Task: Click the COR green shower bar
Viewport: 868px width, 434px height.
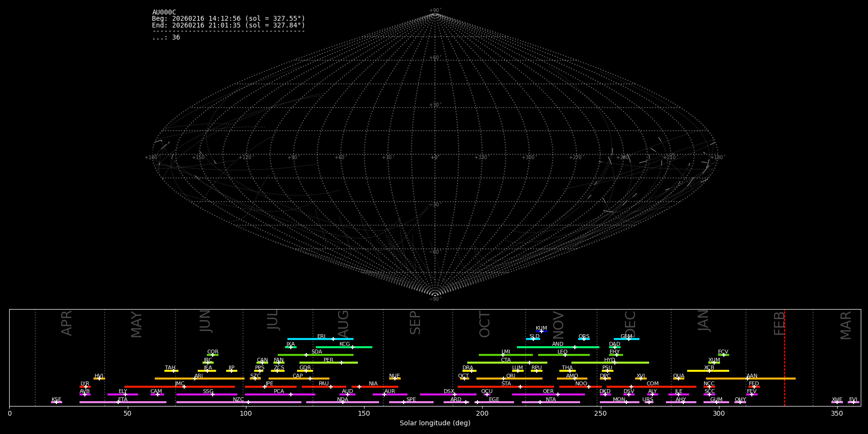Action: click(213, 355)
